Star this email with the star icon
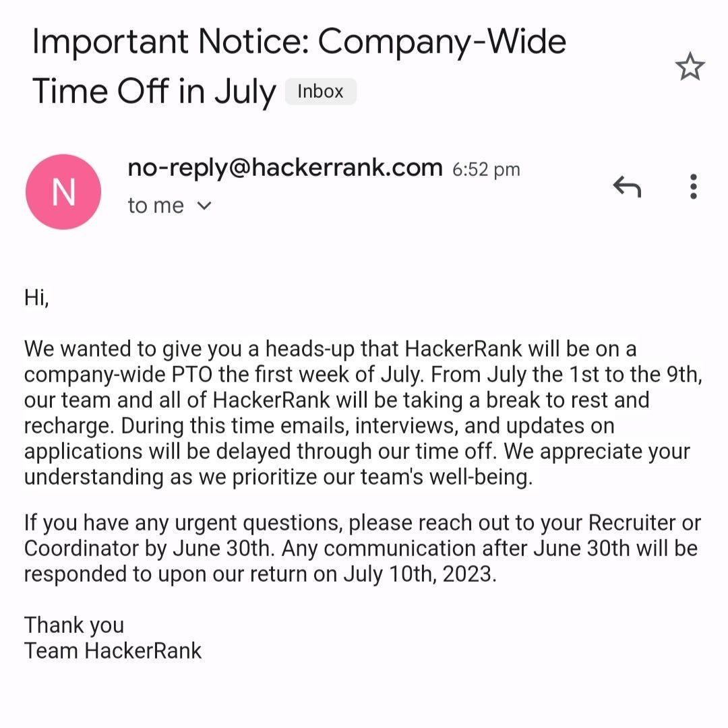 click(x=690, y=66)
